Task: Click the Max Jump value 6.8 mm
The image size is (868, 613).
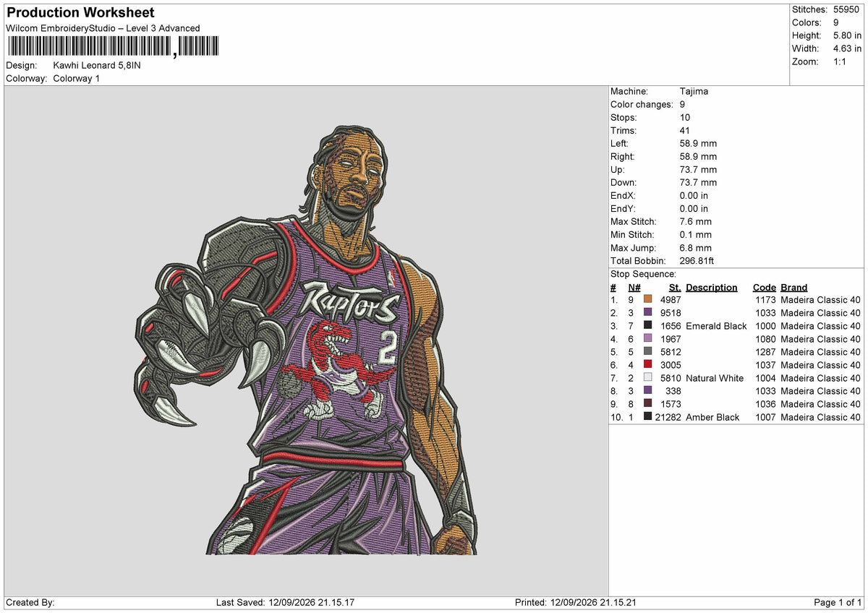Action: click(695, 247)
